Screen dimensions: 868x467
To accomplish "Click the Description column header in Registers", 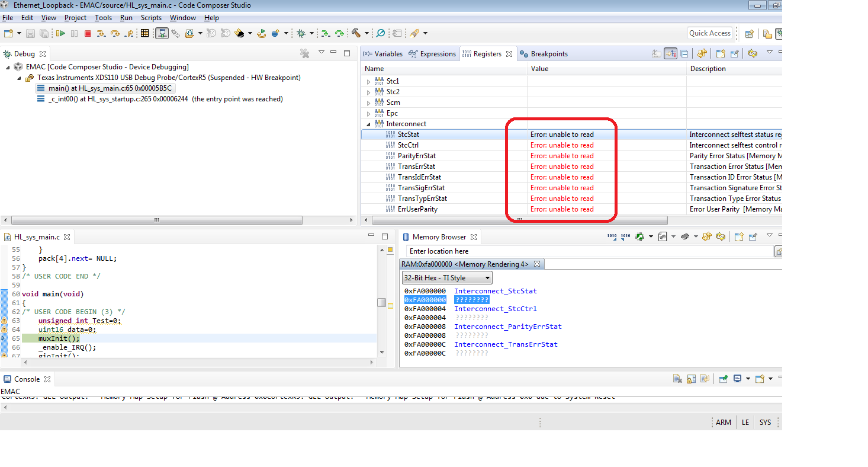I will point(734,69).
